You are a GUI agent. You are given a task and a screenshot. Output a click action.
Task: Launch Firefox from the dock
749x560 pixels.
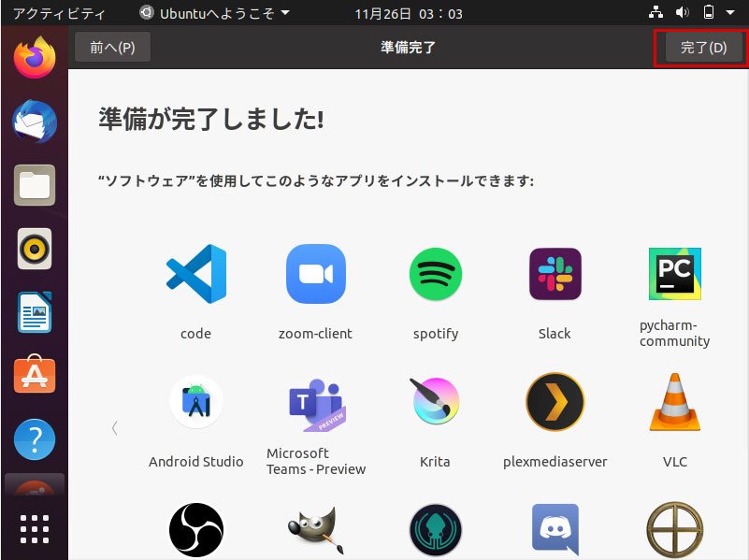point(35,57)
